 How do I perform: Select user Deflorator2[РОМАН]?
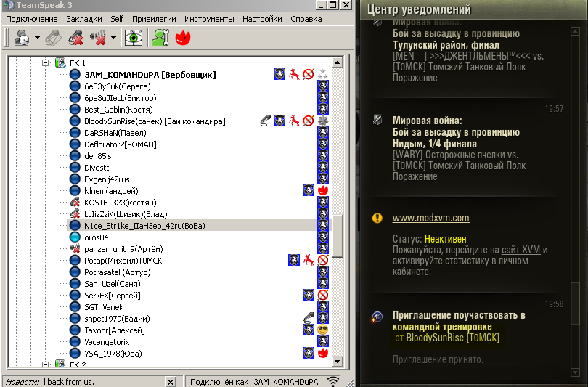point(121,144)
